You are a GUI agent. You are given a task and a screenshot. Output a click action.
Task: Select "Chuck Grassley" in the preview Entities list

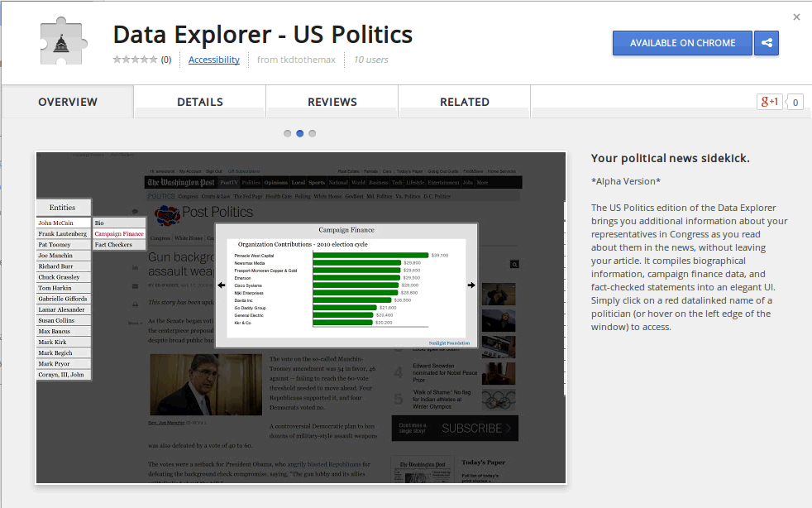click(64, 277)
